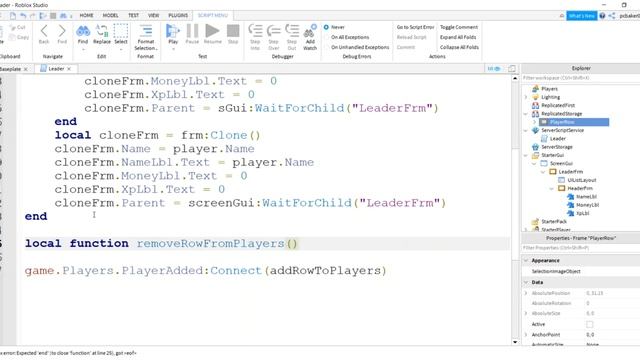Open the MODEL ribbon tab
The width and height of the screenshot is (640, 360).
(x=110, y=16)
